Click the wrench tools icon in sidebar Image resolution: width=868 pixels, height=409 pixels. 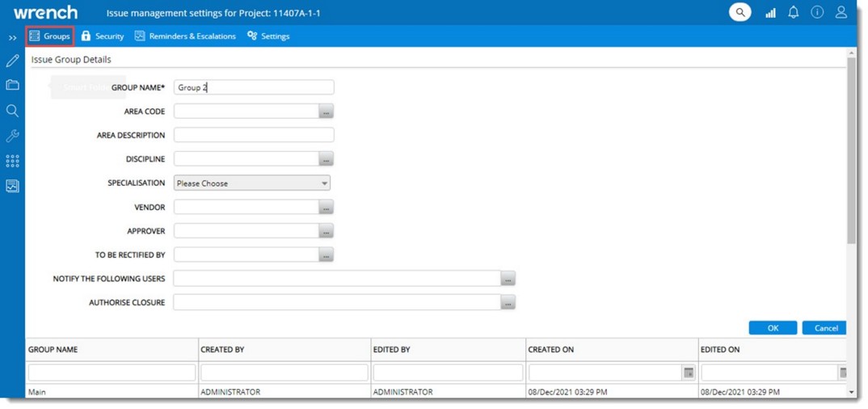tap(12, 136)
